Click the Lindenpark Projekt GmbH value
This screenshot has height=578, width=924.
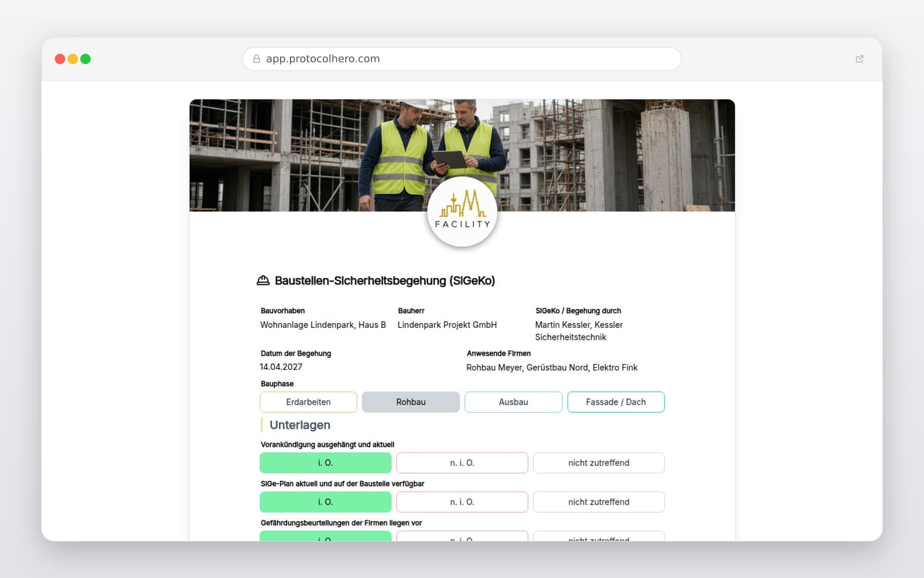(x=447, y=325)
